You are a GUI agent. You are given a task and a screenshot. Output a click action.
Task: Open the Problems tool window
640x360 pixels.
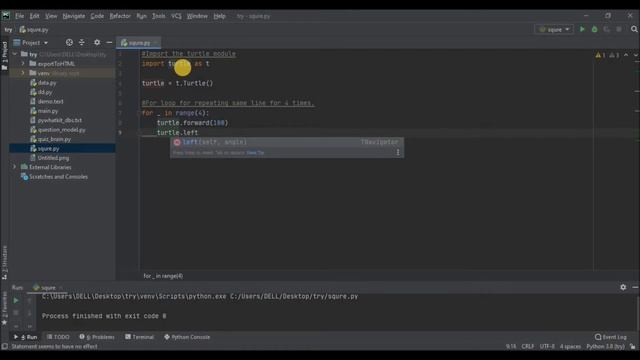click(97, 337)
